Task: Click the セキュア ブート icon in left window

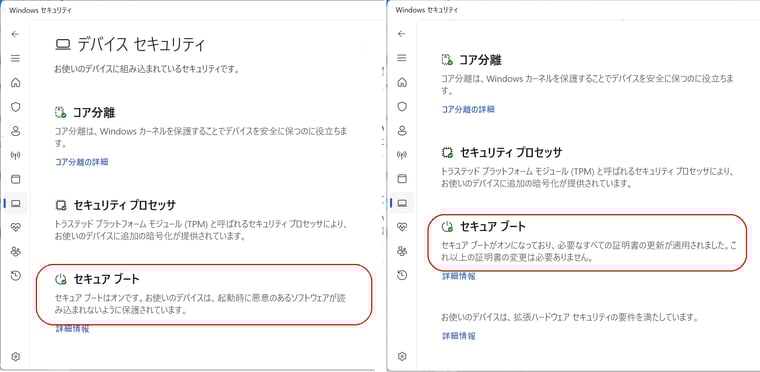Action: click(x=60, y=279)
